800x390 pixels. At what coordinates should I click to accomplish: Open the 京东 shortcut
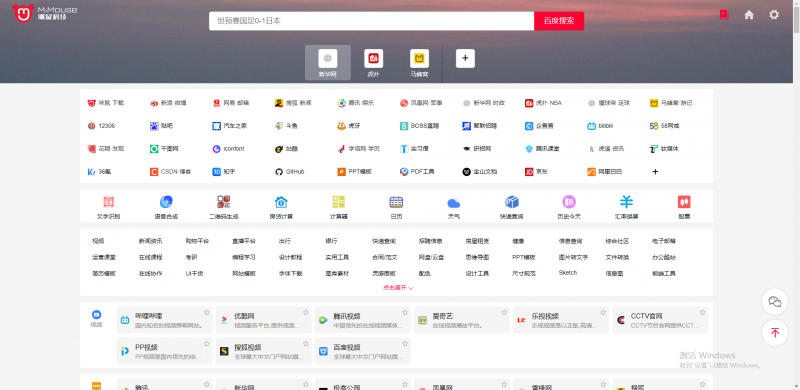[536, 172]
